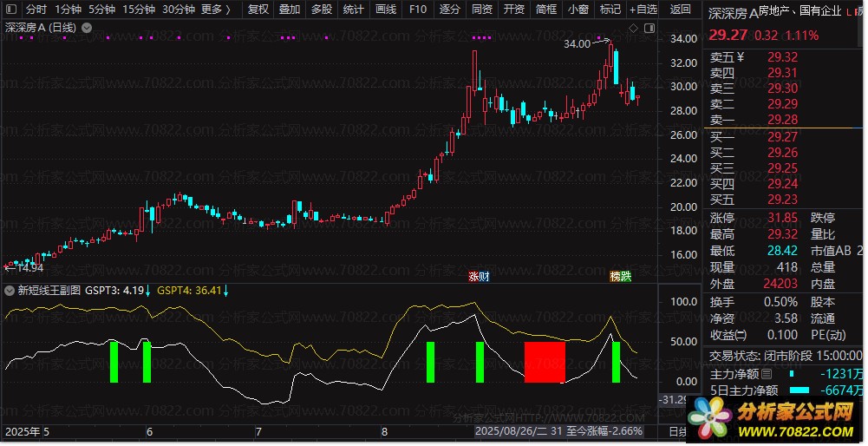Viewport: 868px width, 446px height.
Task: Click the 新短线王副图 indicator name
Action: click(x=49, y=291)
